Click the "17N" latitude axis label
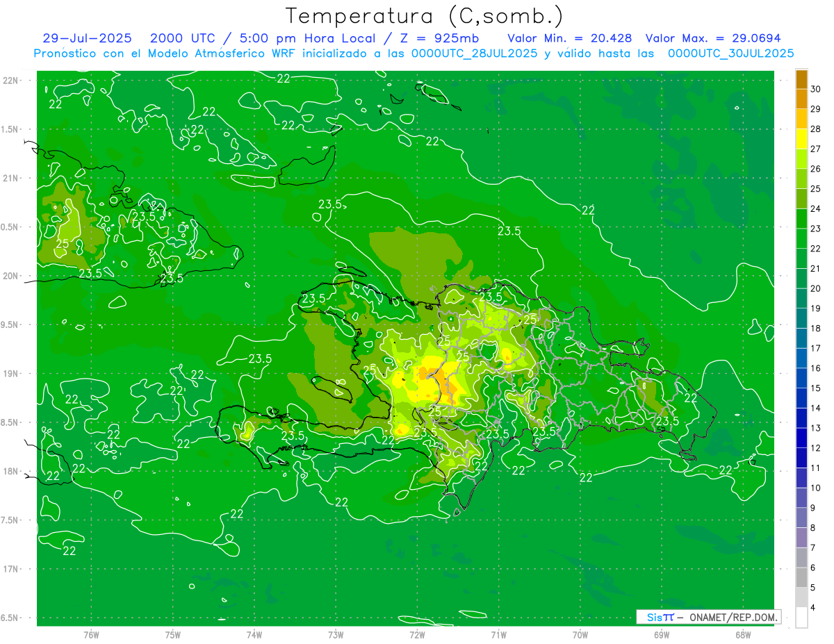The width and height of the screenshot is (834, 644). pos(10,569)
